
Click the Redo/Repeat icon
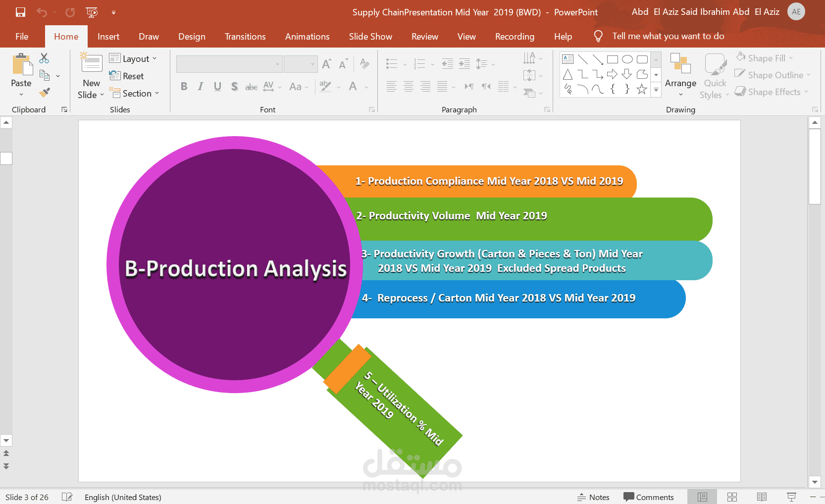pos(70,12)
